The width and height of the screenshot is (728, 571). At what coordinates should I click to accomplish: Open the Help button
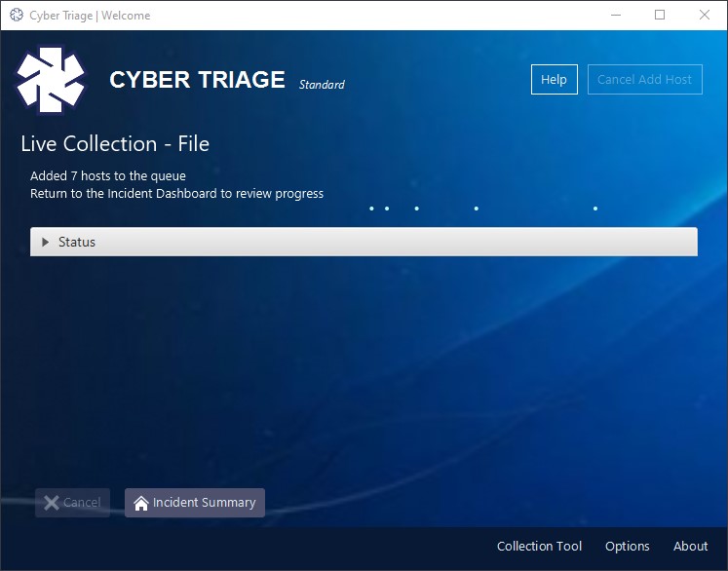[x=554, y=79]
